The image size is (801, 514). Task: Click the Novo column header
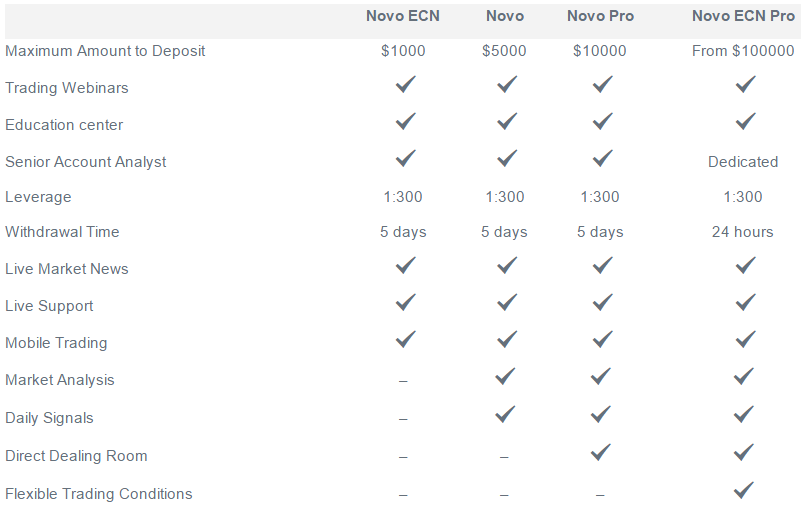505,16
